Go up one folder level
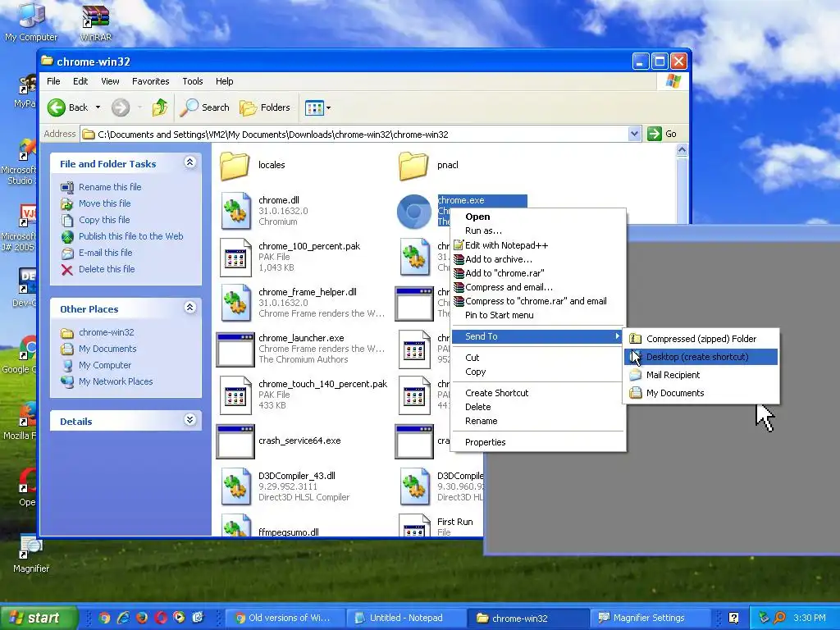The width and height of the screenshot is (840, 630). point(160,107)
